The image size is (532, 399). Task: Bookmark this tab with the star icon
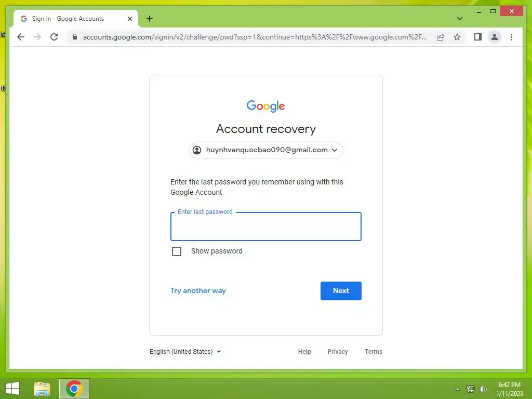pos(457,37)
